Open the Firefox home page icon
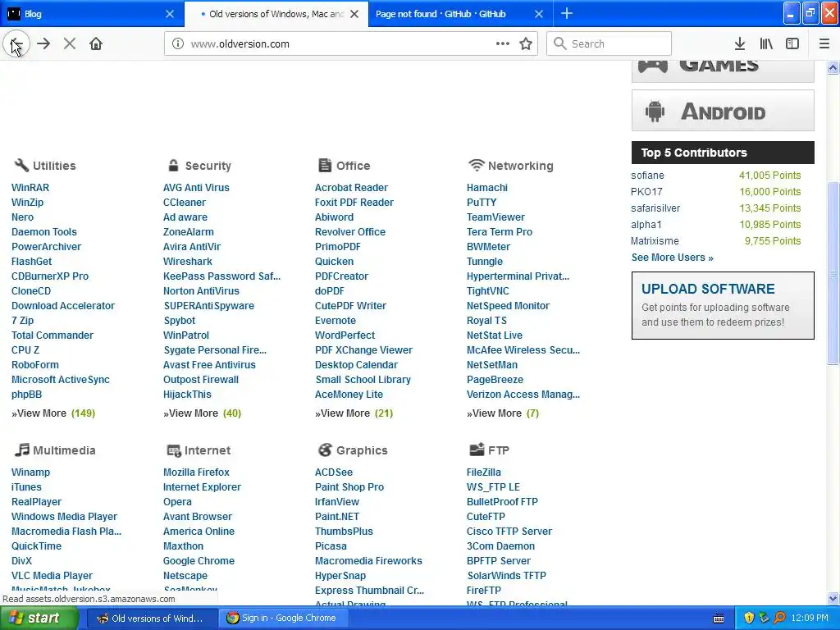Screen dimensions: 840x630 coord(96,44)
